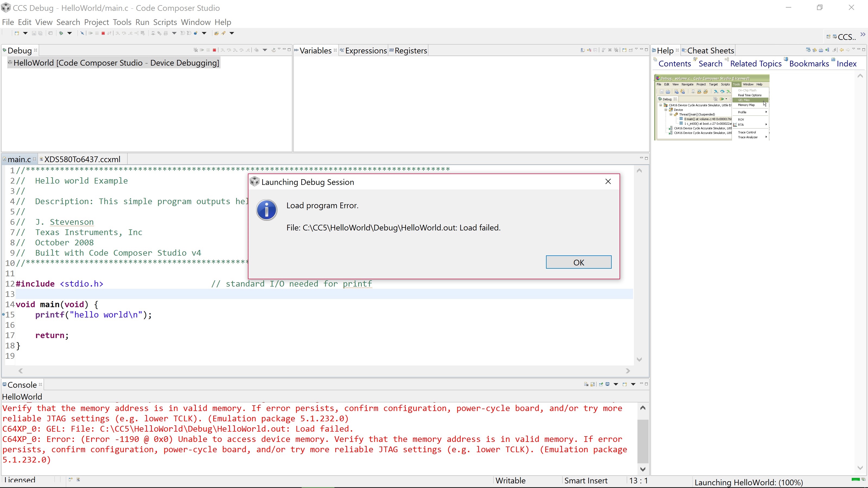868x488 pixels.
Task: Open dropdown next to New Breakpoint icon
Action: click(204, 33)
